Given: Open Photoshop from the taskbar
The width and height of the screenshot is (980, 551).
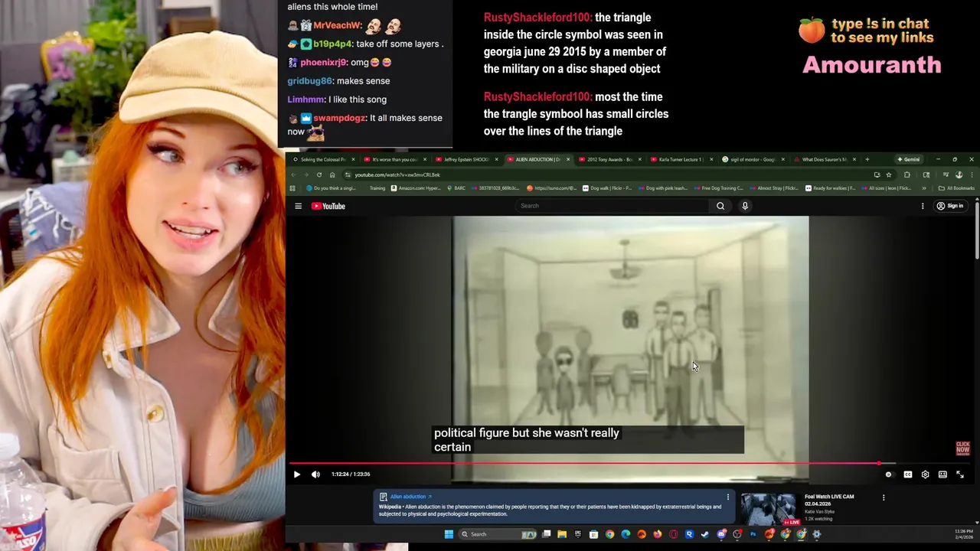Looking at the screenshot, I should tap(753, 534).
